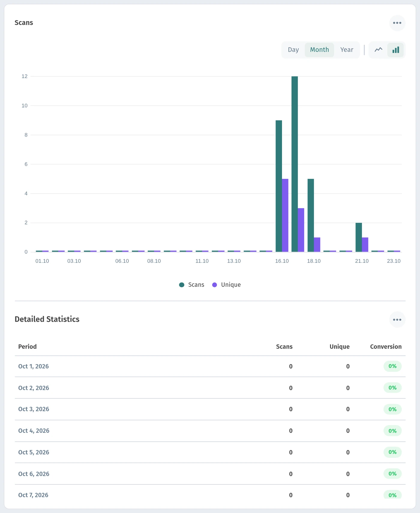Image resolution: width=420 pixels, height=513 pixels.
Task: Toggle Unique series in legend
Action: tap(226, 285)
